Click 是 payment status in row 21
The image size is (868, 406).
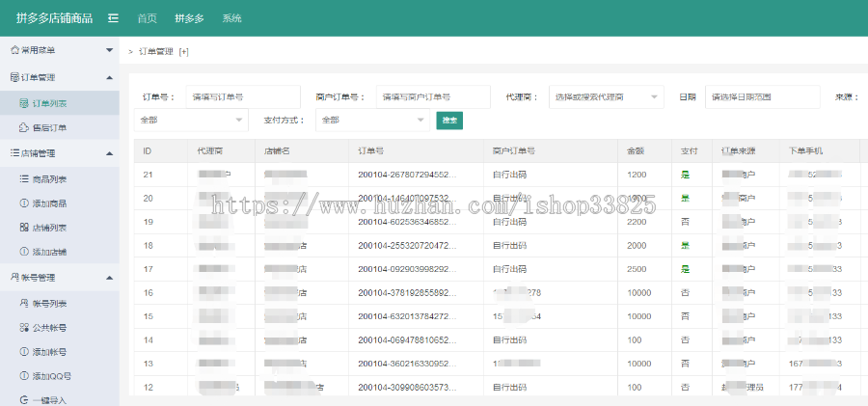[686, 175]
